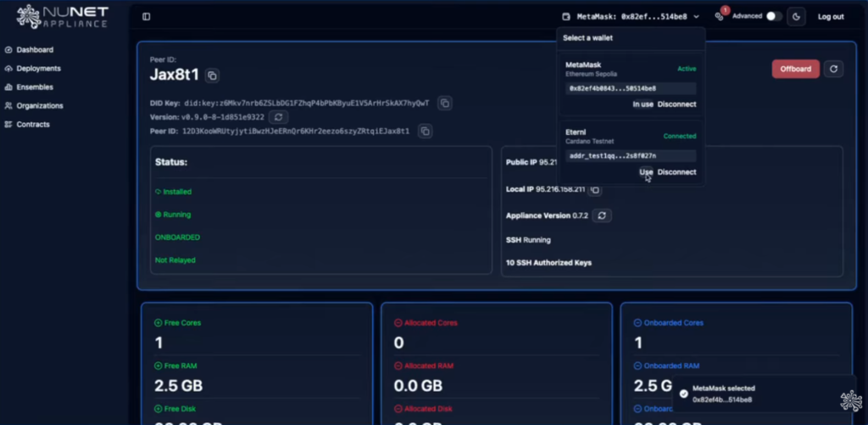
Task: Copy the DID Key value
Action: tap(444, 103)
